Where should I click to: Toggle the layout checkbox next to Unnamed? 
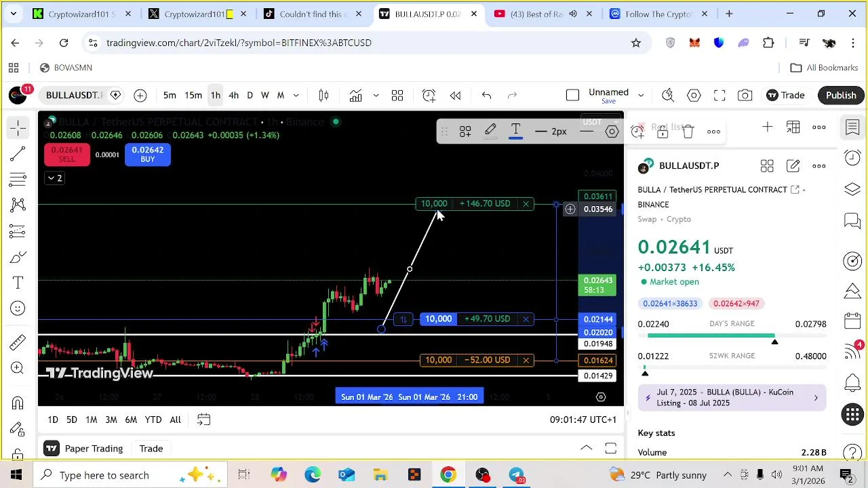tap(572, 96)
